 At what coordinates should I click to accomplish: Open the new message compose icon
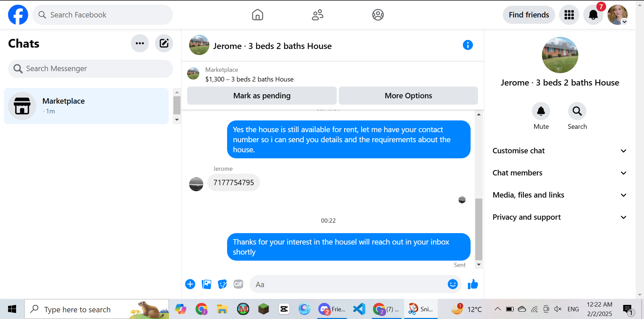(x=164, y=43)
